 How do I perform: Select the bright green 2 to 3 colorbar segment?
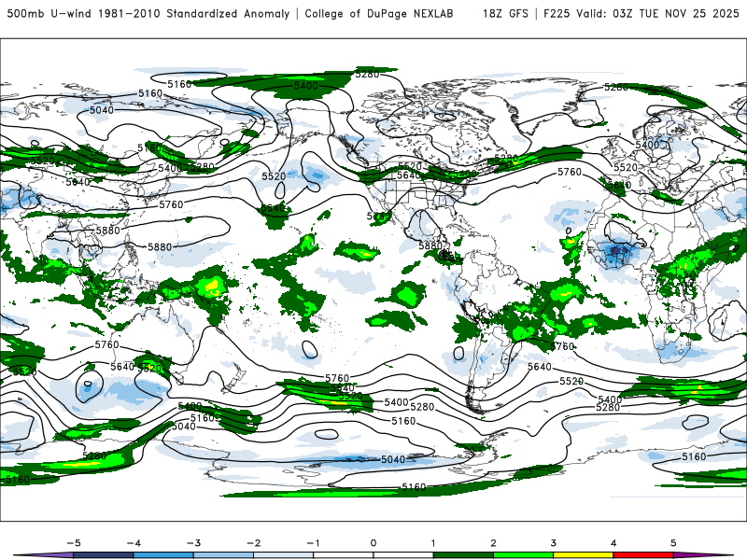524,555
